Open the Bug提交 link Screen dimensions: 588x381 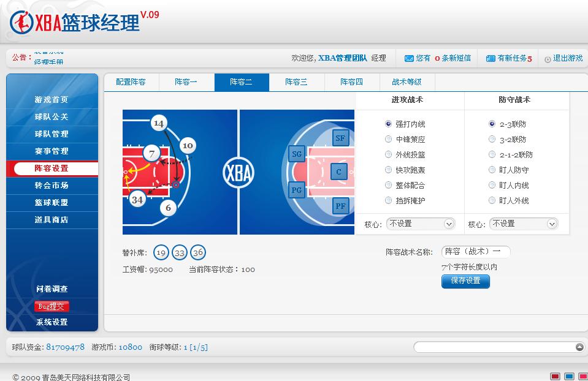point(52,306)
